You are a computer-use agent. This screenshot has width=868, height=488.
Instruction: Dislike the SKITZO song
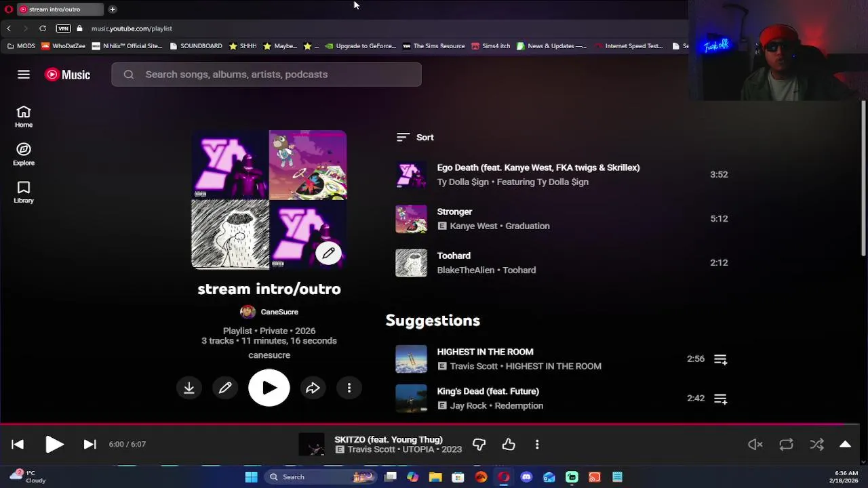pyautogui.click(x=479, y=445)
